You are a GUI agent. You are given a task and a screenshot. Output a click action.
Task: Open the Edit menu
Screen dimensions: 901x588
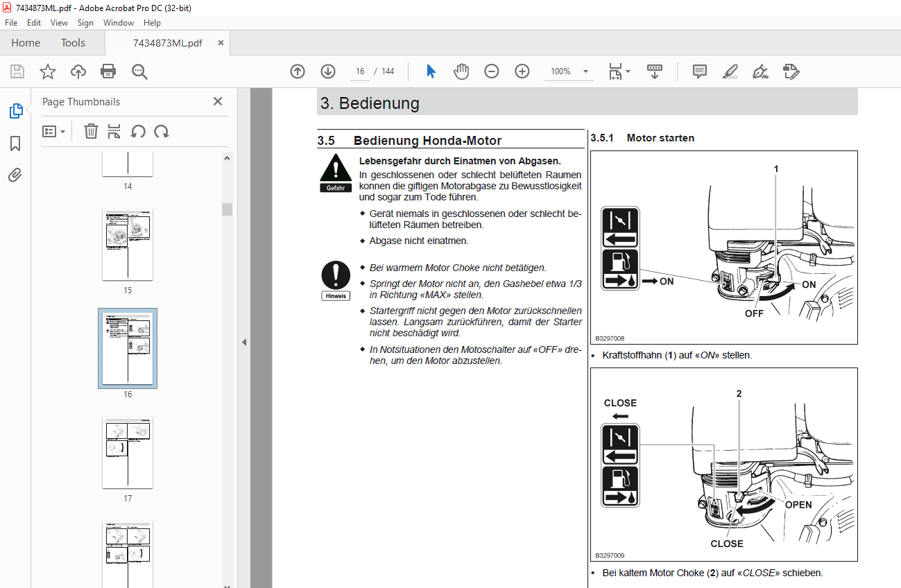pyautogui.click(x=34, y=23)
